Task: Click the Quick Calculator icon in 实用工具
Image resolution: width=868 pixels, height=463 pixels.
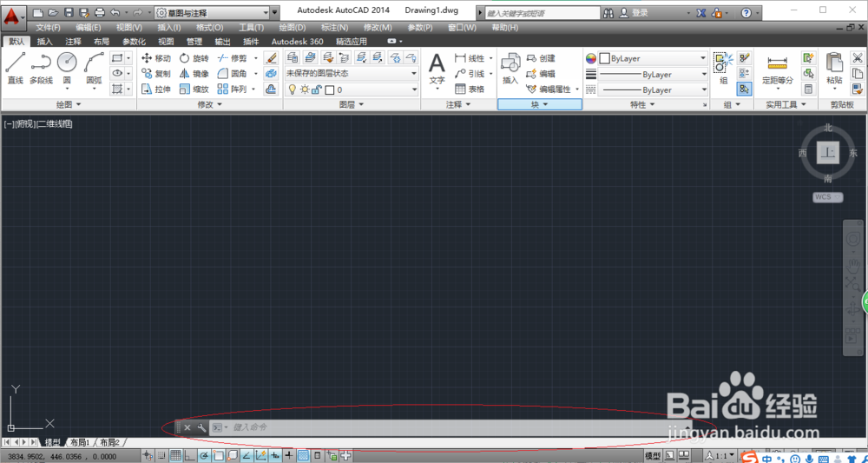Action: point(809,89)
